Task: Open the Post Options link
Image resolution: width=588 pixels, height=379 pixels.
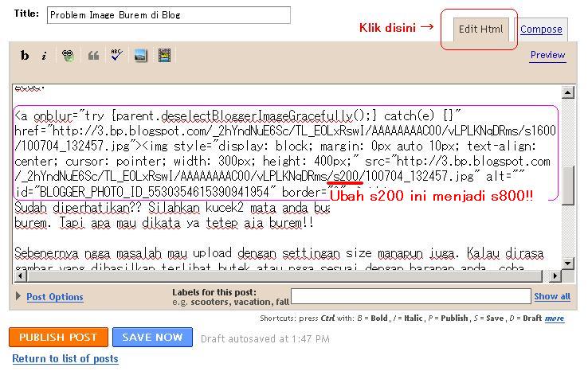Action: coord(55,296)
